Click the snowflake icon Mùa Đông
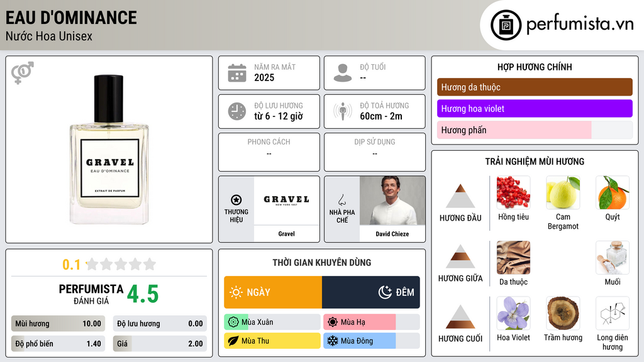This screenshot has height=362, width=644. pos(333,341)
